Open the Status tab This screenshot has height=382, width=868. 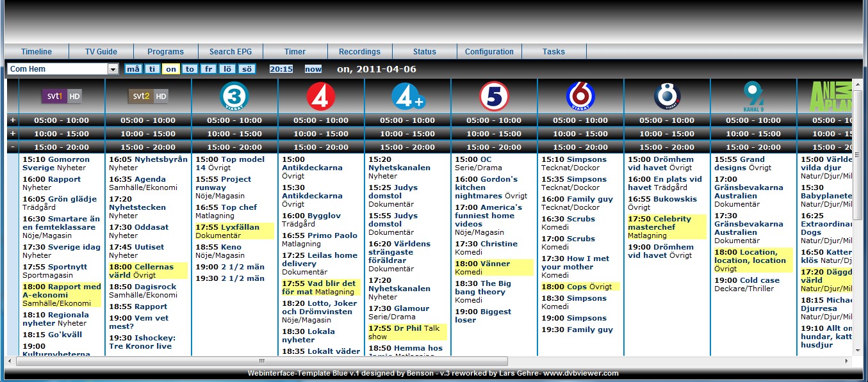click(425, 52)
